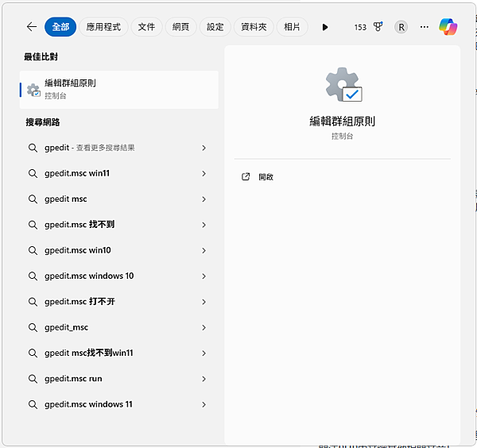
Task: Click the open-external icon beside 開啟
Action: [246, 176]
